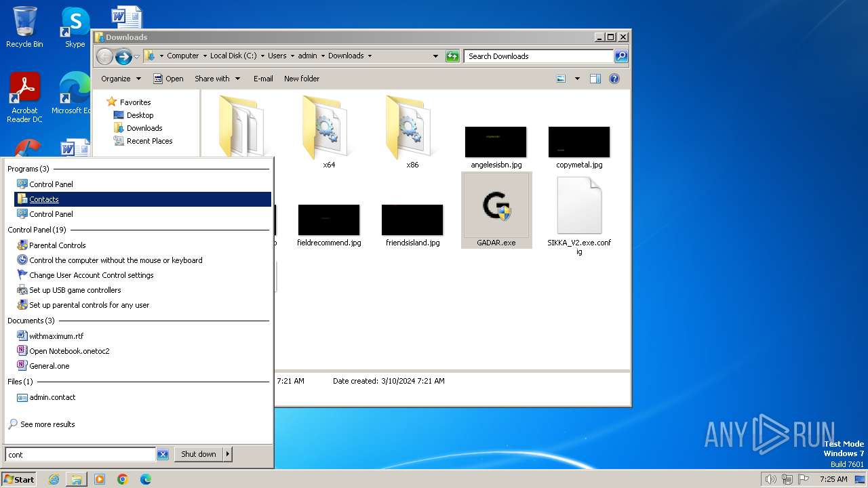
Task: Open Explorer help question mark icon
Action: click(x=614, y=79)
